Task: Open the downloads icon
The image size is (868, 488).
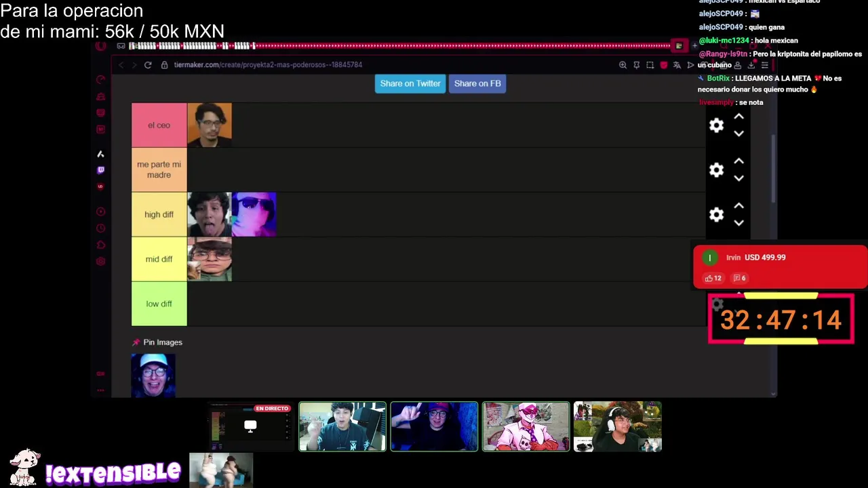Action: (x=751, y=65)
